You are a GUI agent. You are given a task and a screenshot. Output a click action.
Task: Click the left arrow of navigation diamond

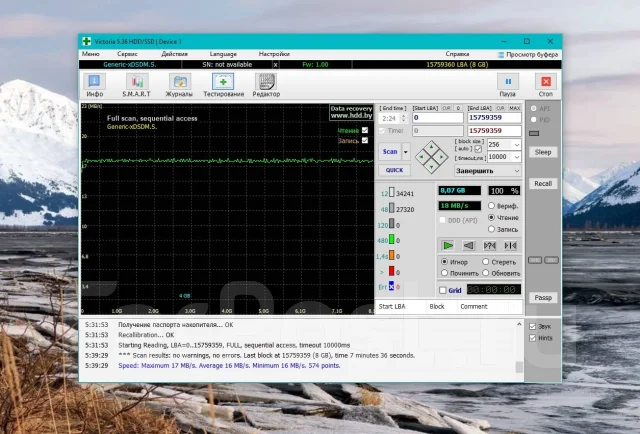(x=422, y=156)
